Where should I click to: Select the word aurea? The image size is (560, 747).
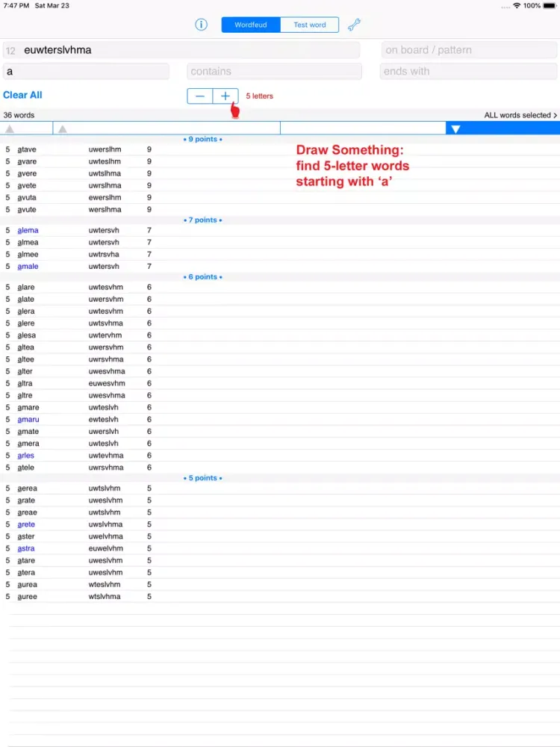pyautogui.click(x=27, y=585)
